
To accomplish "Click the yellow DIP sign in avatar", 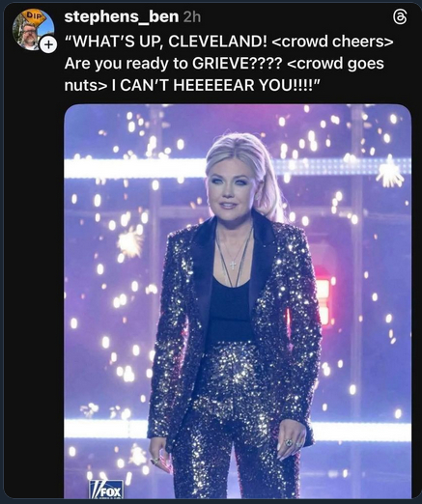I will click(x=35, y=16).
